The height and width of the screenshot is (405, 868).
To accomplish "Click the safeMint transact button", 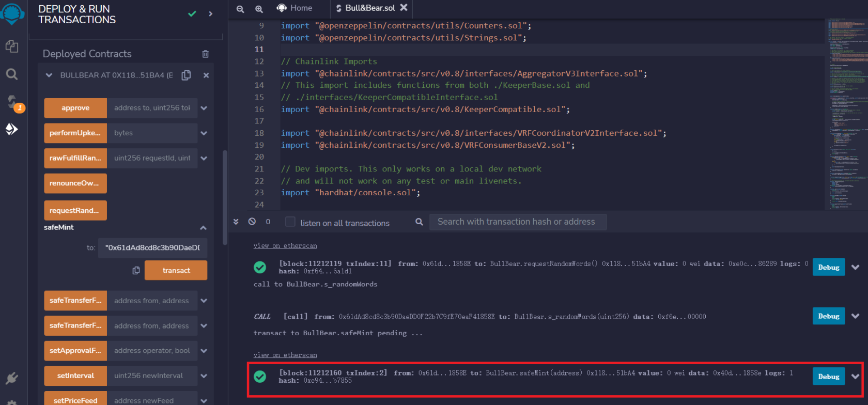I will tap(176, 270).
